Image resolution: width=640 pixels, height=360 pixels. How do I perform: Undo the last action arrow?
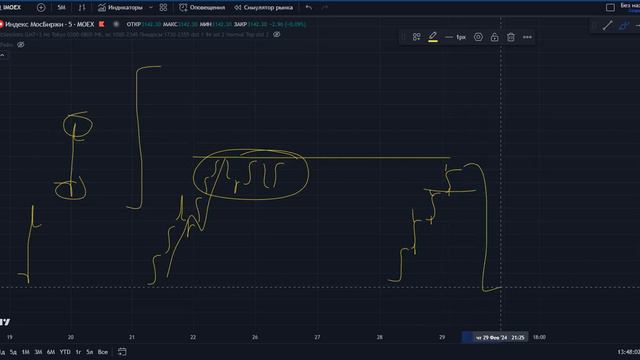(309, 7)
